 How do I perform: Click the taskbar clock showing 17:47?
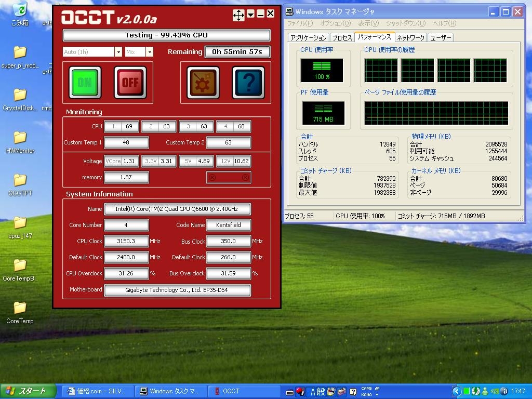[x=518, y=391]
